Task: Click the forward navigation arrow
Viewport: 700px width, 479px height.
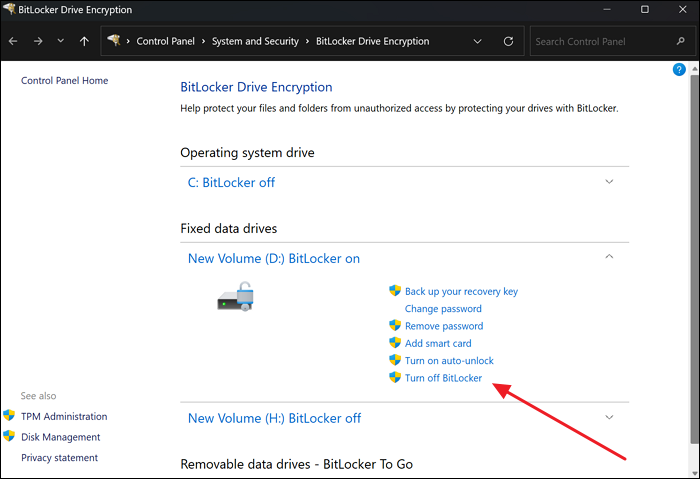Action: click(36, 42)
